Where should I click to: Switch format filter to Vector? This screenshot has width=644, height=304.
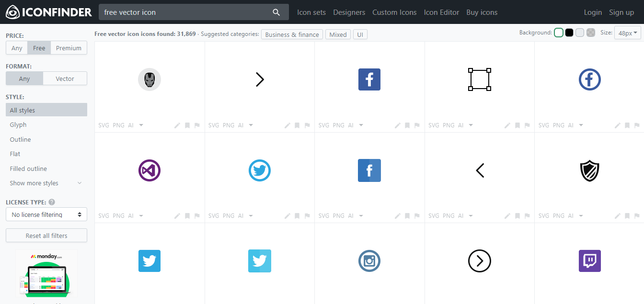65,78
